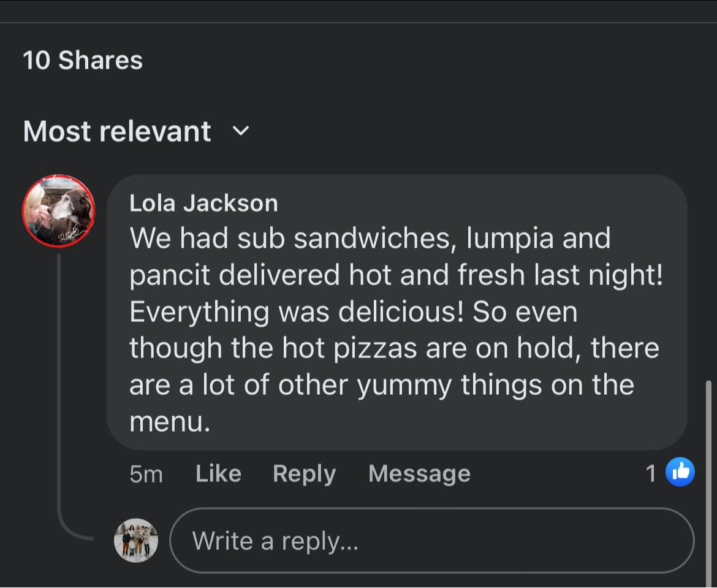
Task: Expand the chevron next to Most relevant
Action: point(241,131)
